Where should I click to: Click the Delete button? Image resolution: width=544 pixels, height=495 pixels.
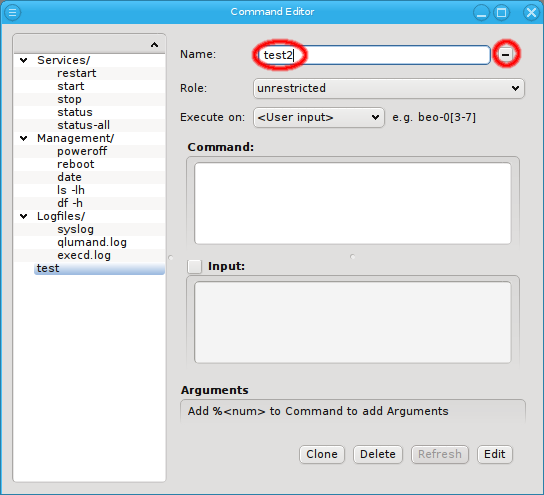[378, 454]
